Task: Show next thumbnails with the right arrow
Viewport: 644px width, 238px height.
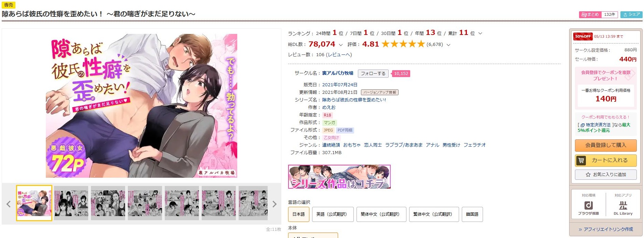Action: 274,204
